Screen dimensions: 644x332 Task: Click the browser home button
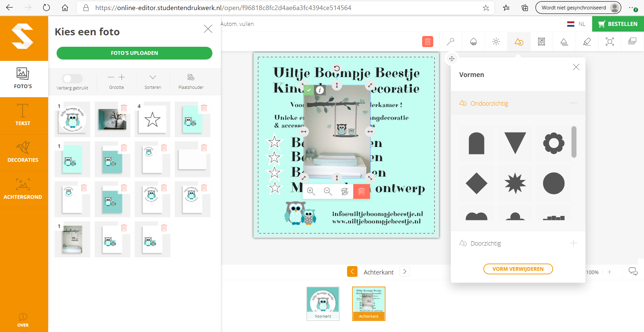click(65, 8)
